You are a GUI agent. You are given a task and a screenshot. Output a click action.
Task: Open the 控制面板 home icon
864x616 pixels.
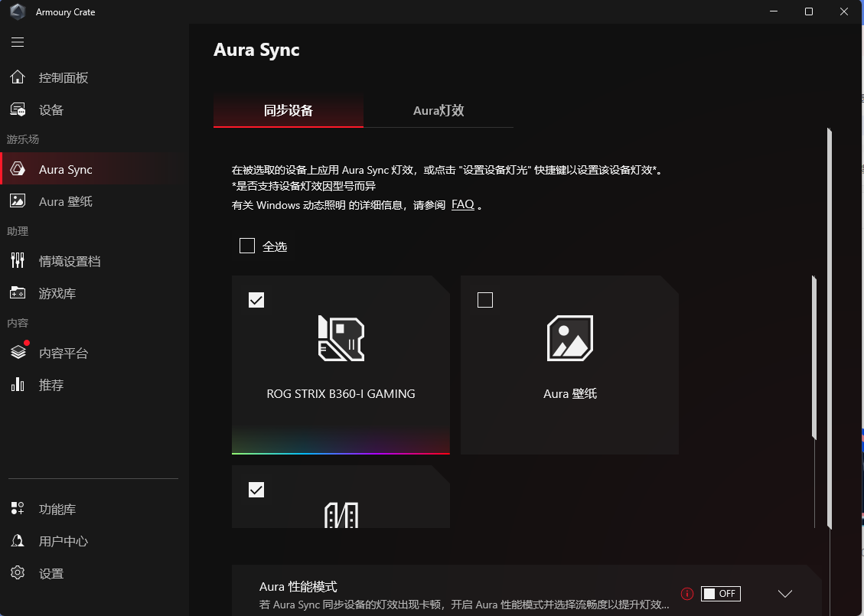point(18,77)
